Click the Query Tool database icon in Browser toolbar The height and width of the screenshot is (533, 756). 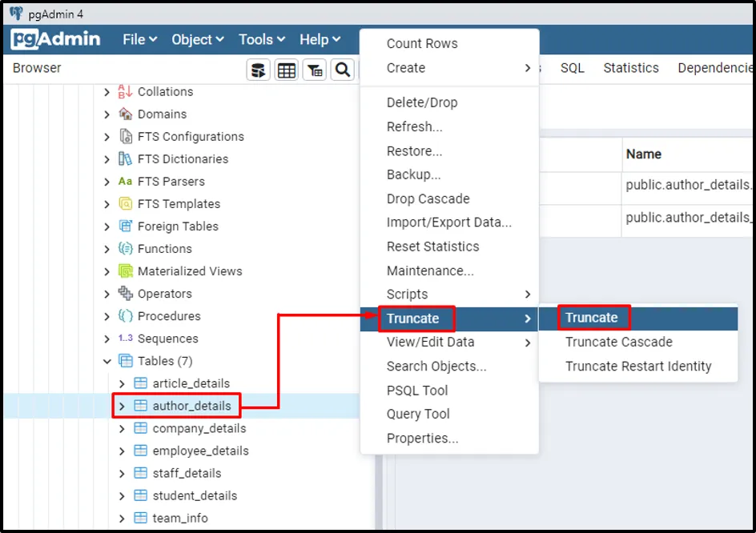pyautogui.click(x=258, y=70)
